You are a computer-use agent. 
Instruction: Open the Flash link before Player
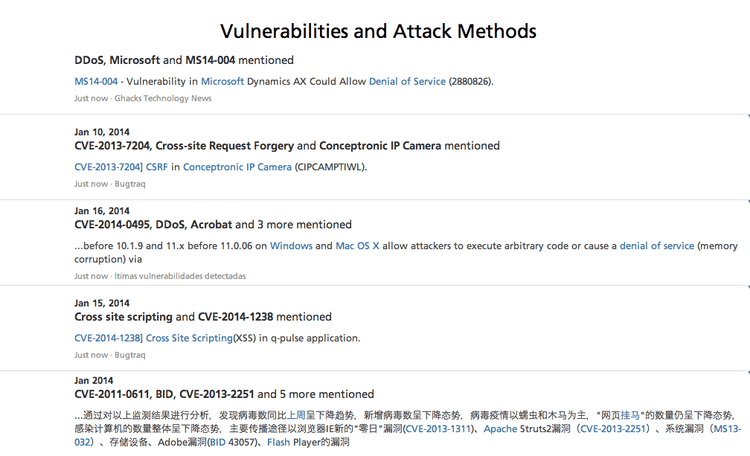tap(278, 442)
